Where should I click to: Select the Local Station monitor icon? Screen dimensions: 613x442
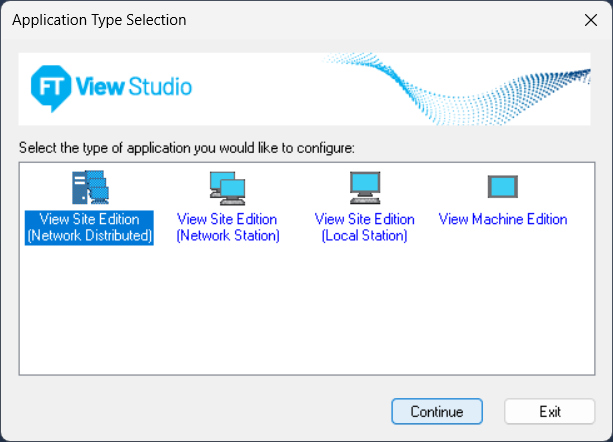pos(364,188)
